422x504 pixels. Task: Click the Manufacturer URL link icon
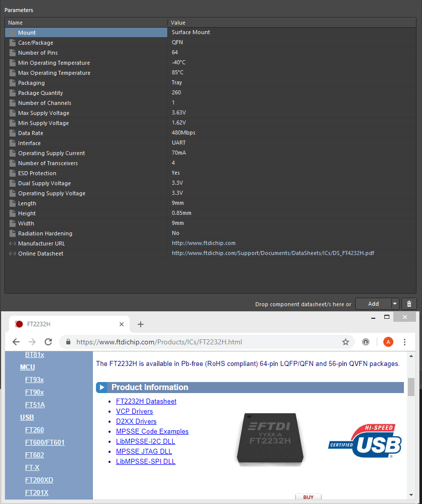[x=13, y=243]
